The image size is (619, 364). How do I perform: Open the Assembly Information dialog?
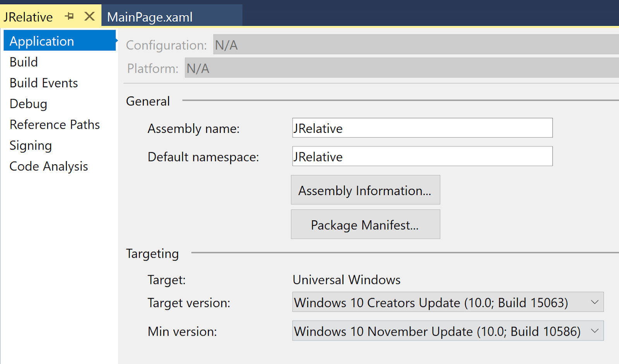(365, 190)
